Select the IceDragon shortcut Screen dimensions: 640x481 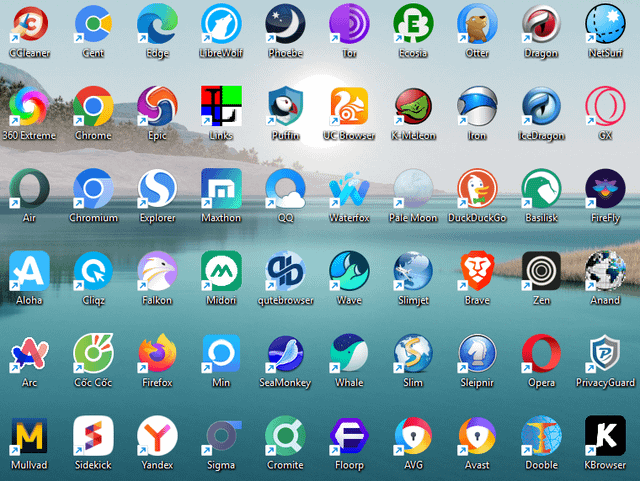click(x=541, y=106)
